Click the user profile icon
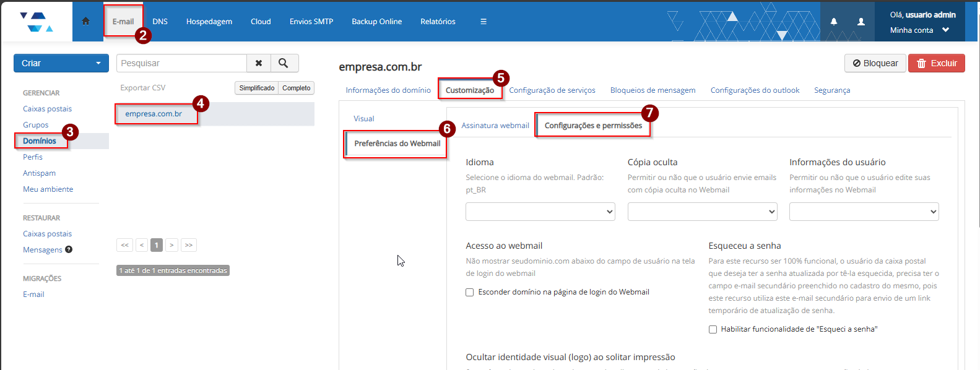 click(x=861, y=22)
